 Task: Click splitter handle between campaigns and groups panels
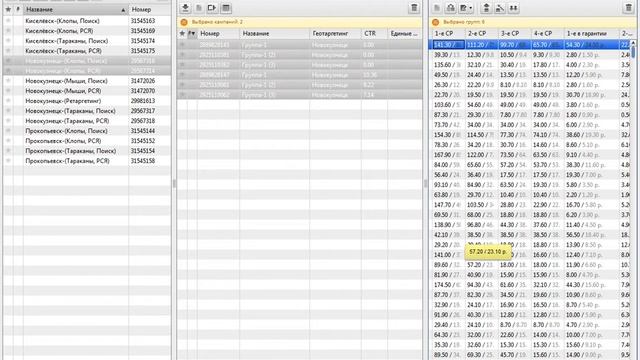174,184
